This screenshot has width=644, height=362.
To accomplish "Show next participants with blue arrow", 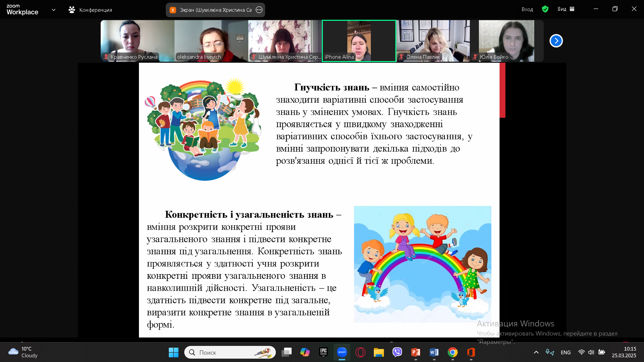I will point(556,41).
